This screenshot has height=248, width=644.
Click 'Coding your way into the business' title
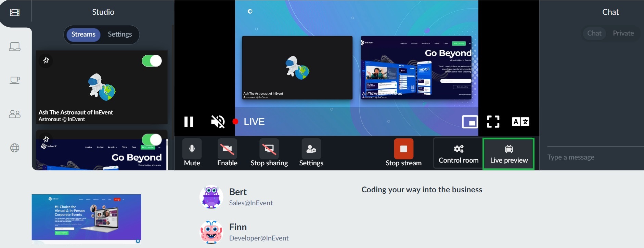(422, 190)
